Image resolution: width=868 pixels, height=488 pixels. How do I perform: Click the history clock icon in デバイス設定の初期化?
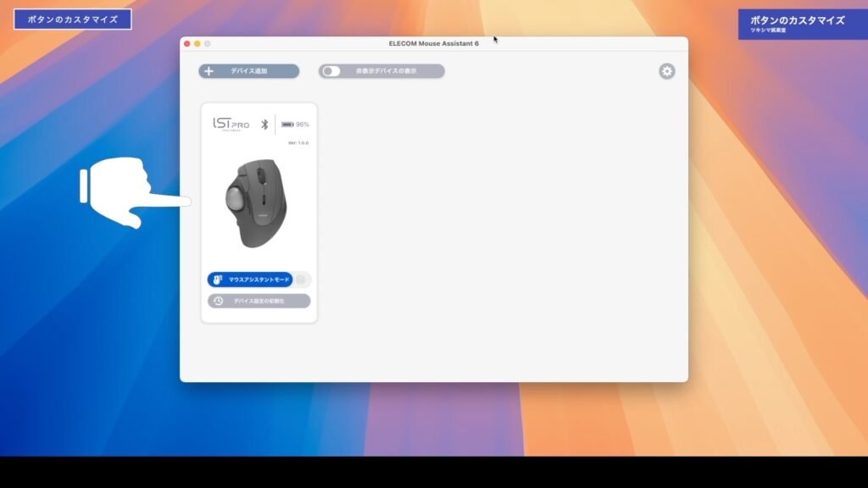click(218, 301)
